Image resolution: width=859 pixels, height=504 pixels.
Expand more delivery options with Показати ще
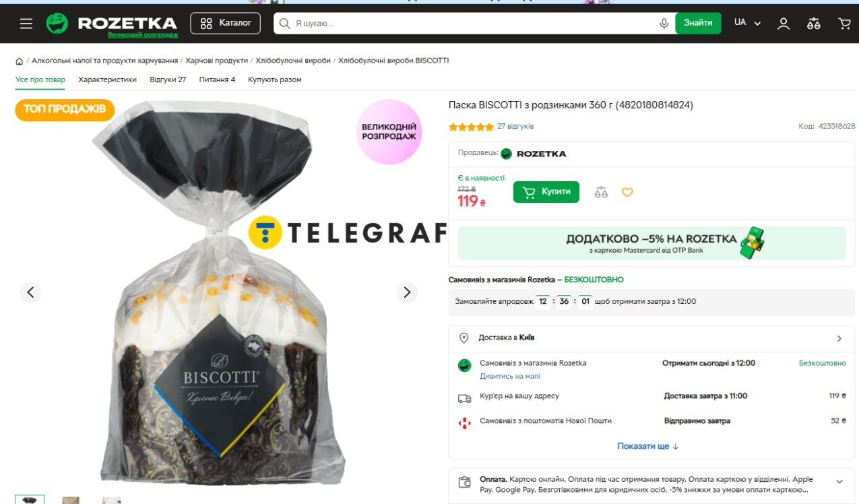[x=647, y=446]
